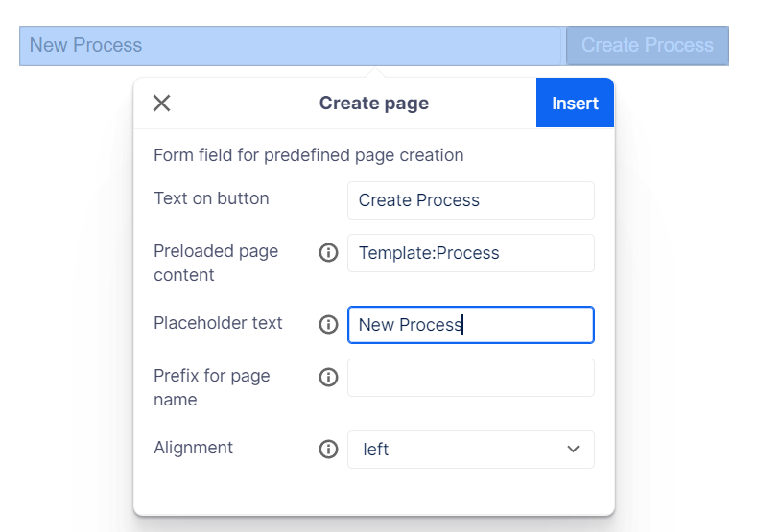Click the Preloaded page content label

[x=216, y=263]
